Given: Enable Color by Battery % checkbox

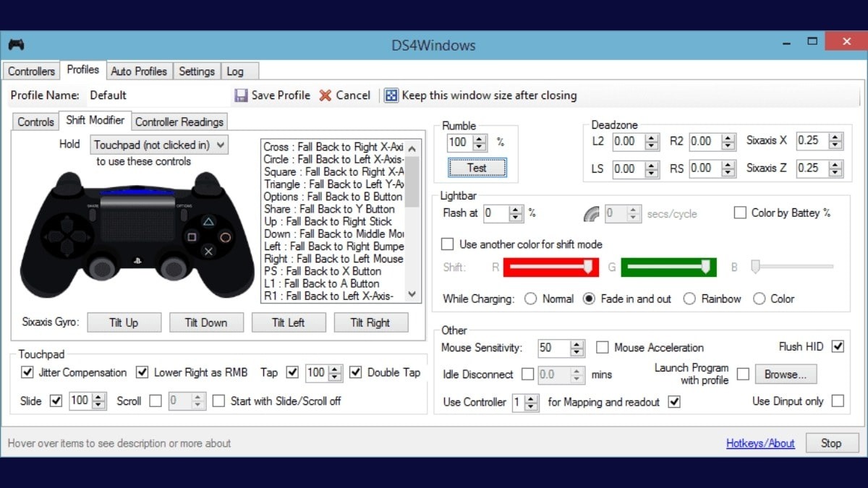Looking at the screenshot, I should click(x=740, y=213).
